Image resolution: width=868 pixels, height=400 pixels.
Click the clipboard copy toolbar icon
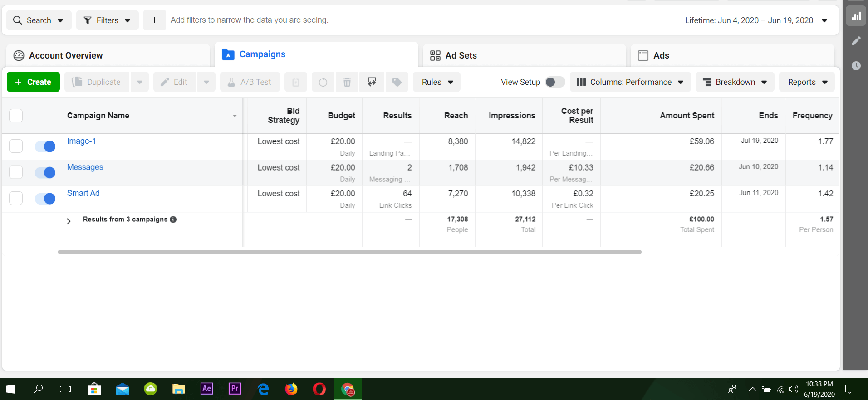[x=296, y=82]
